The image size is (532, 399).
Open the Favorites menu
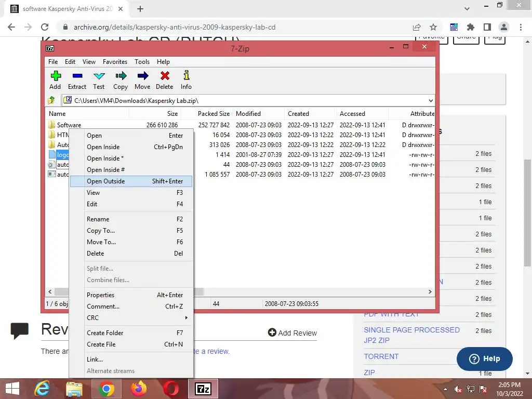tap(115, 62)
